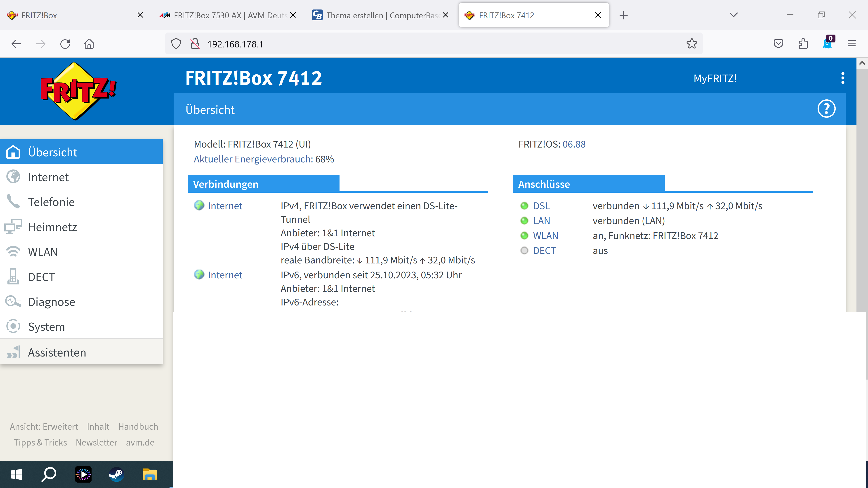
Task: Click the FRITZ! logo
Action: (78, 91)
